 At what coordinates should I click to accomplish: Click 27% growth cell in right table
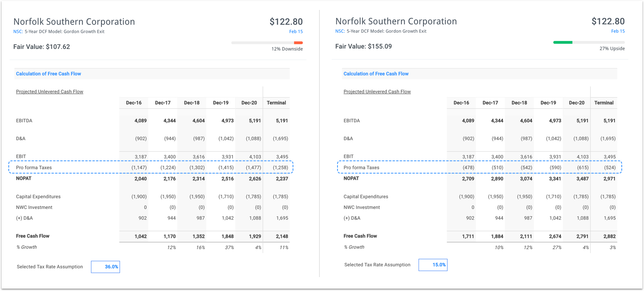557,248
